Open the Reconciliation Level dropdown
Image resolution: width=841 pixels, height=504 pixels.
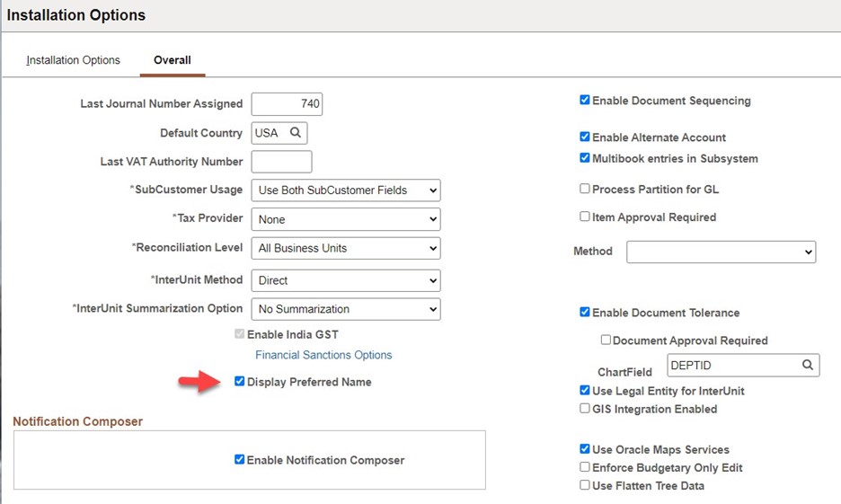346,248
